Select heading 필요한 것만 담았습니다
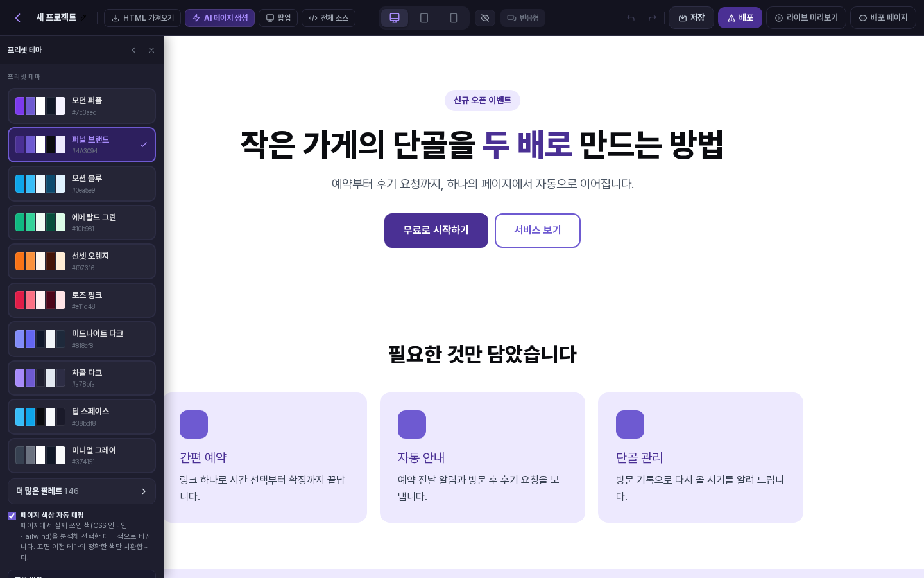The height and width of the screenshot is (578, 924). tap(483, 354)
